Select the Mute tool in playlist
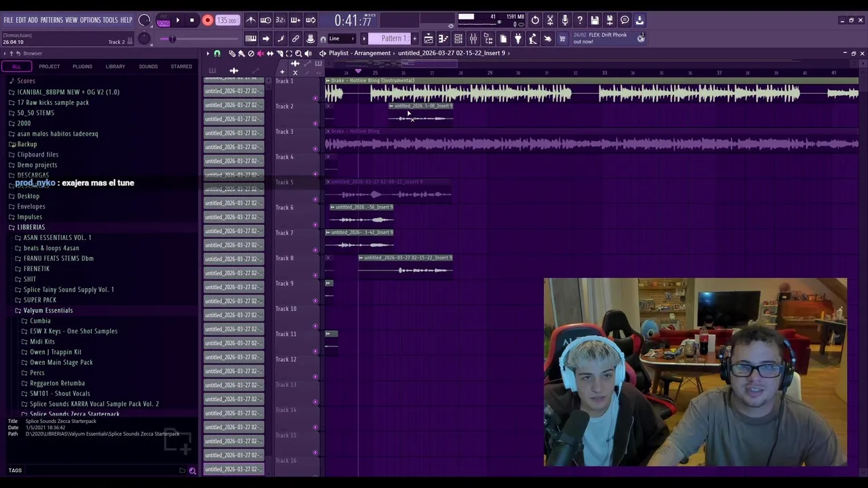Viewport: 868px width, 488px height. (260, 53)
